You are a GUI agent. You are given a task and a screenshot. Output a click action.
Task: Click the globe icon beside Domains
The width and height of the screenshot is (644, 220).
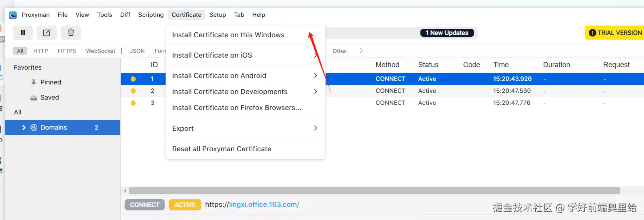[34, 128]
